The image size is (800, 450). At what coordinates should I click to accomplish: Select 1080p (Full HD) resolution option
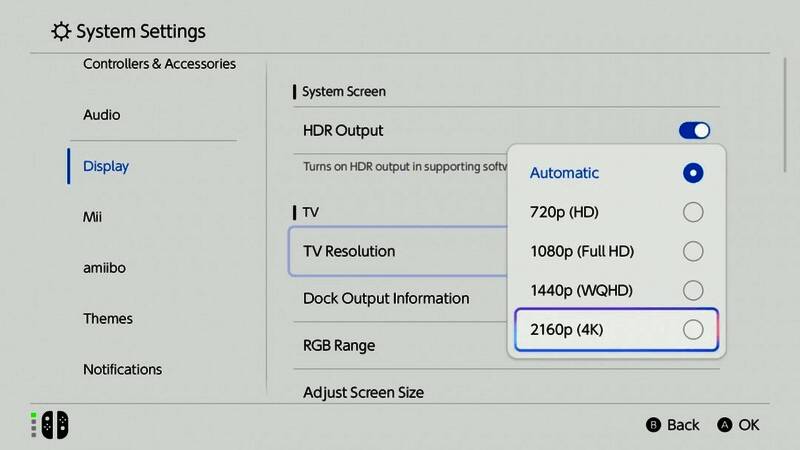692,251
